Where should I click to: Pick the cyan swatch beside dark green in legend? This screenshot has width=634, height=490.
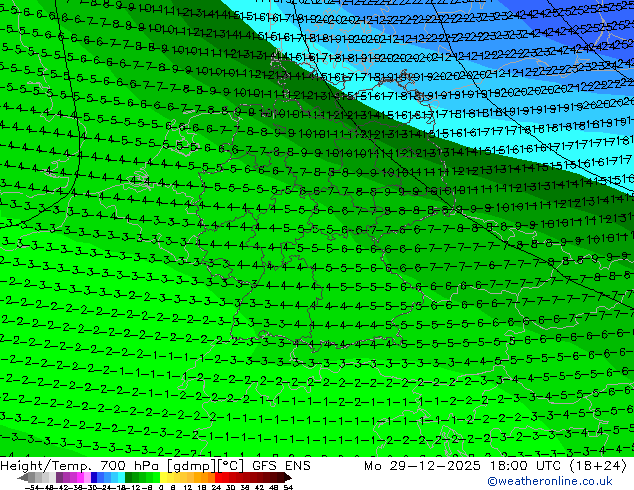pos(121,477)
